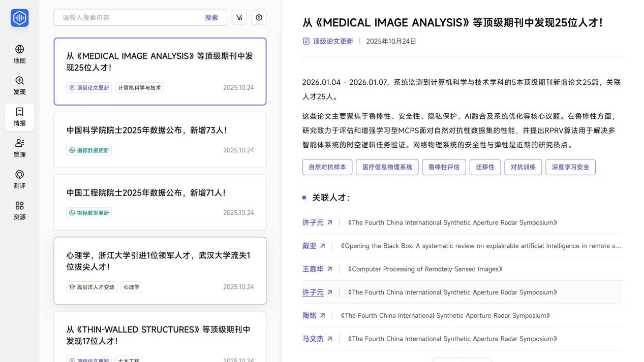Viewport: 644px width, 362px height.
Task: Open 中国工程院院士2025年数据公布 news card
Action: (x=160, y=202)
